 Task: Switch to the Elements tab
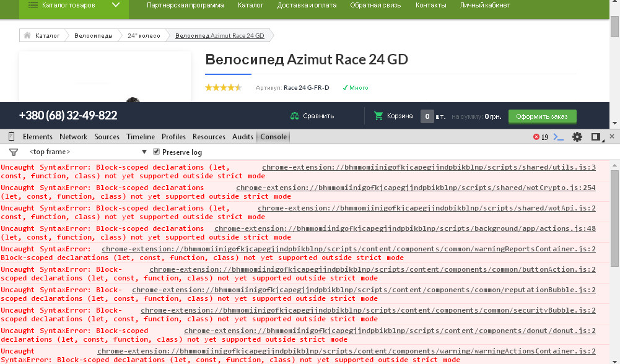tap(38, 137)
